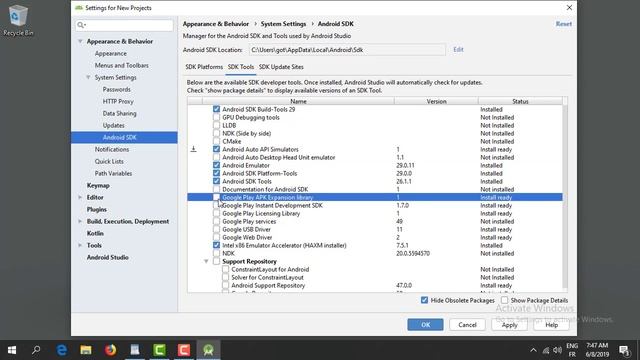Check the GPU Debugging tools checkbox
The image size is (640, 360).
(x=216, y=118)
